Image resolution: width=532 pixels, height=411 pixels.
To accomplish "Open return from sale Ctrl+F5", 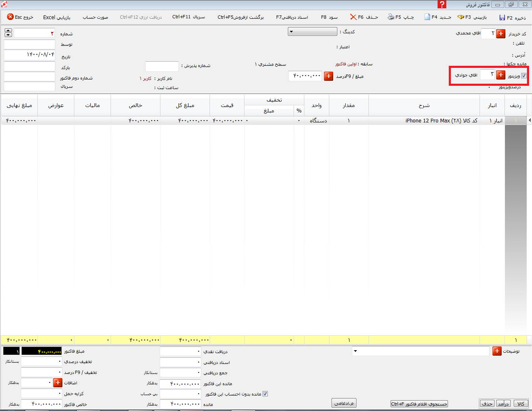I will click(240, 17).
